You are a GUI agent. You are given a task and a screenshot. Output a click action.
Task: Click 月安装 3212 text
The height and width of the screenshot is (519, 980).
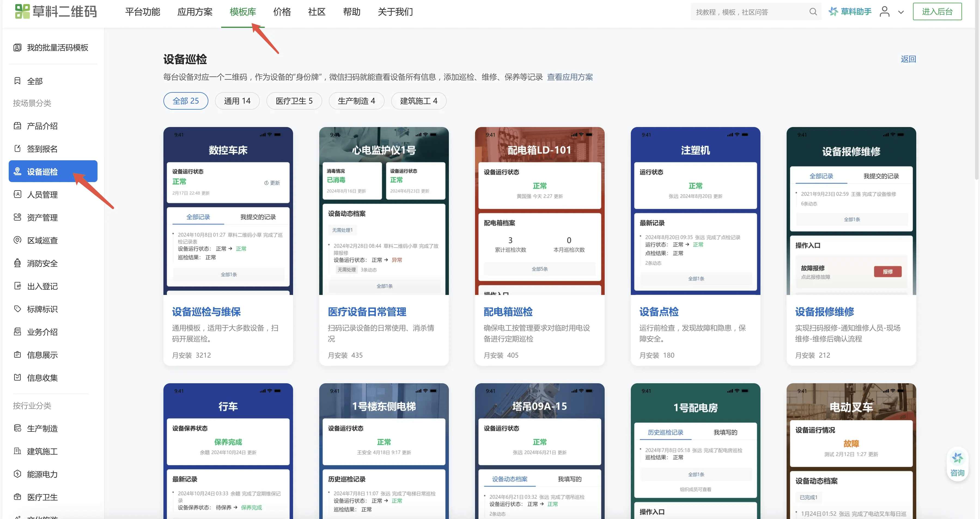[x=191, y=355]
